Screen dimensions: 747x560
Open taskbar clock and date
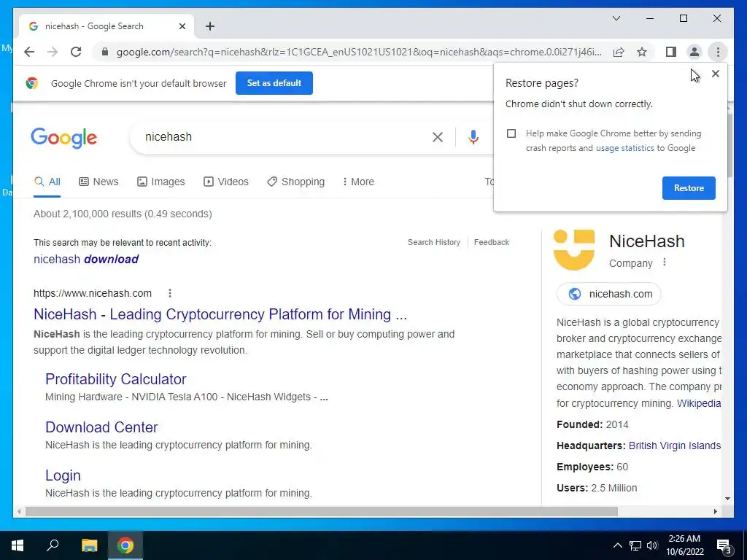tap(684, 545)
